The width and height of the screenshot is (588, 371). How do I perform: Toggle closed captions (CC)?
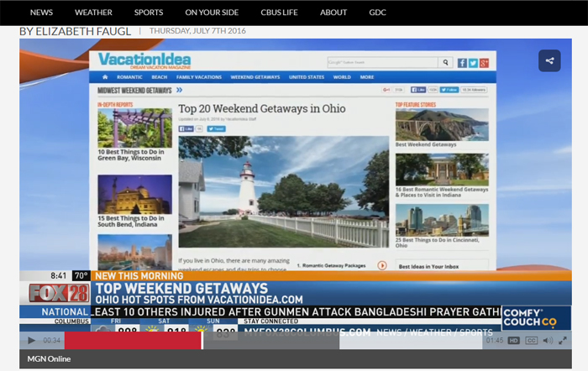pos(531,340)
